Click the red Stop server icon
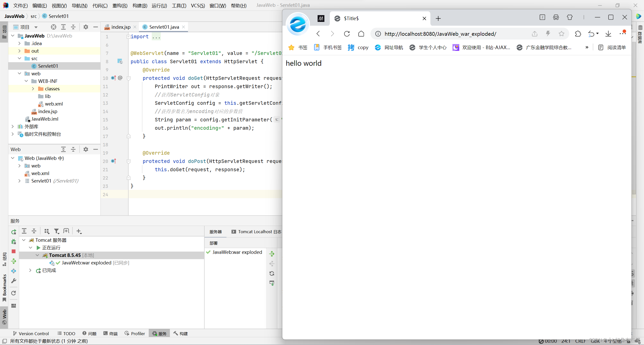 click(x=14, y=251)
